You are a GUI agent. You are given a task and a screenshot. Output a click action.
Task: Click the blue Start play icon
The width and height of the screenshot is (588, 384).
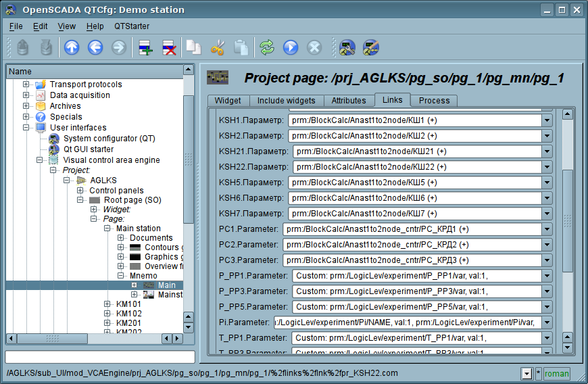(x=291, y=47)
